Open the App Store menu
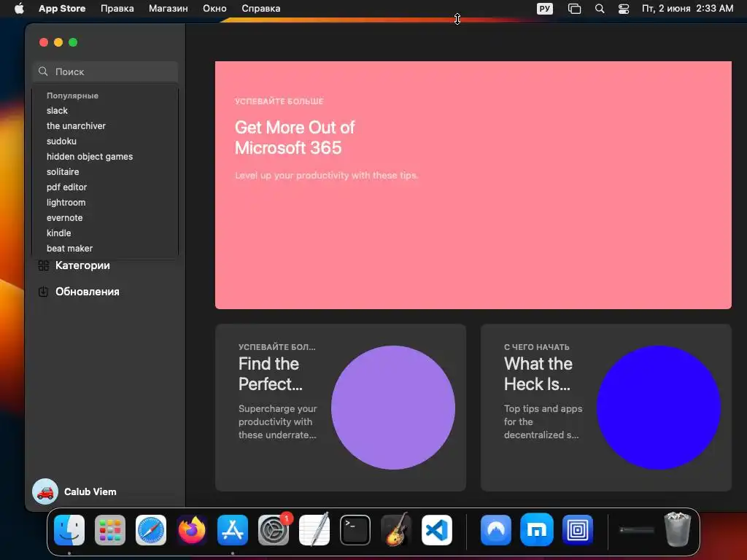 [62, 9]
